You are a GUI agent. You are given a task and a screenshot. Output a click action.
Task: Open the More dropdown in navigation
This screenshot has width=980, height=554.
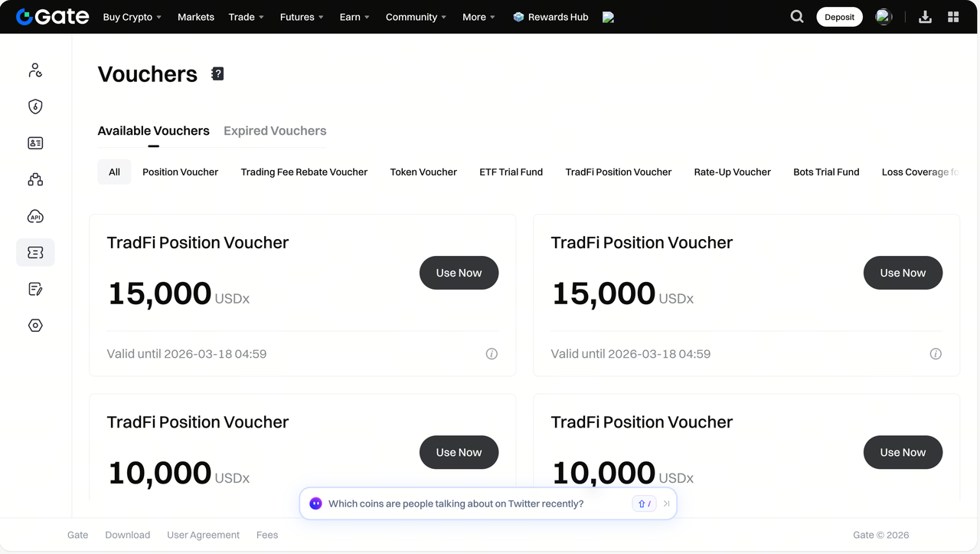coord(479,17)
